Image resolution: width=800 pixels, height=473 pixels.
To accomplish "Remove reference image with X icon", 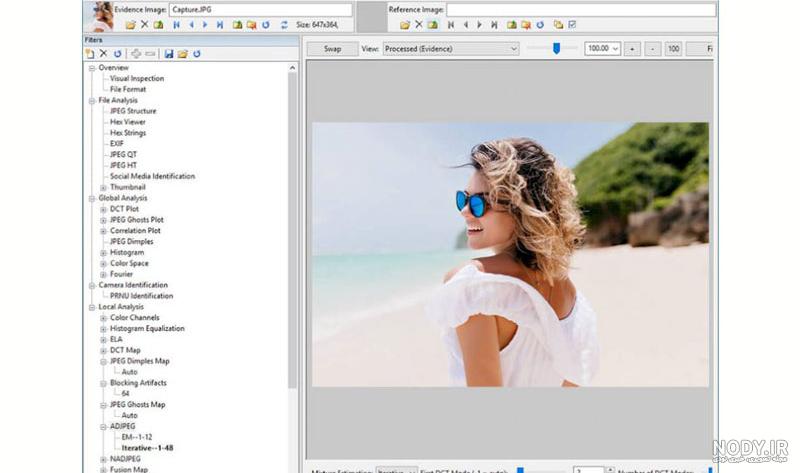I will tap(419, 24).
